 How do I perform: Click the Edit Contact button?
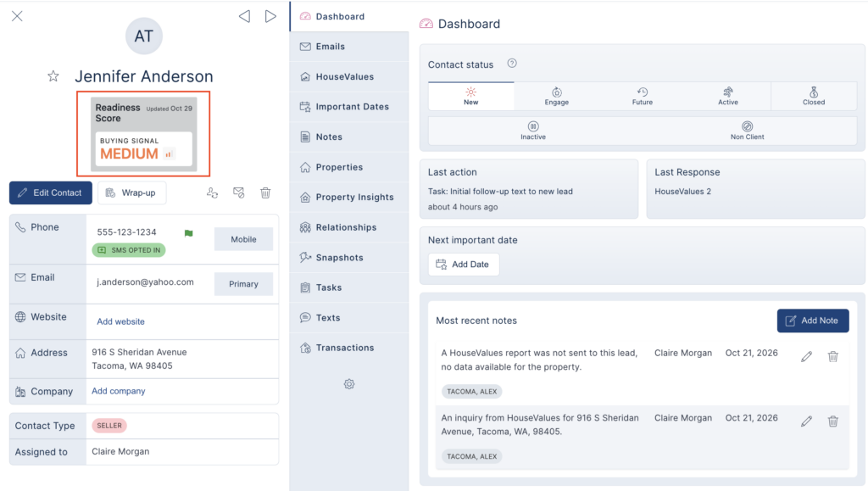click(x=50, y=192)
